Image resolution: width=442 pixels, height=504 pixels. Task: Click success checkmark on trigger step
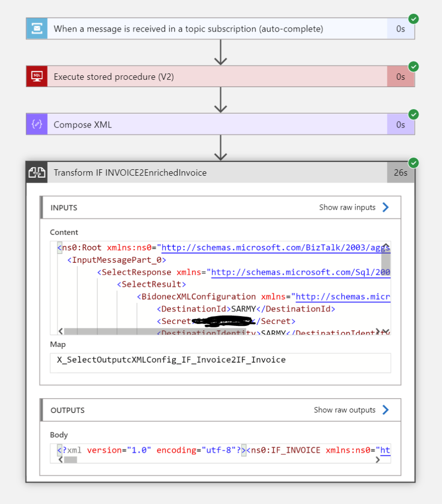(413, 19)
